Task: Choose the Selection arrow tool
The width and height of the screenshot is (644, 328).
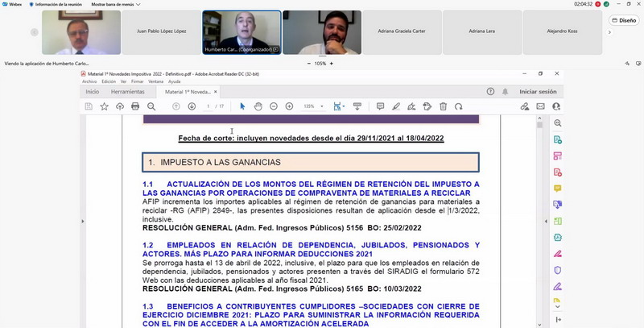Action: tap(242, 106)
